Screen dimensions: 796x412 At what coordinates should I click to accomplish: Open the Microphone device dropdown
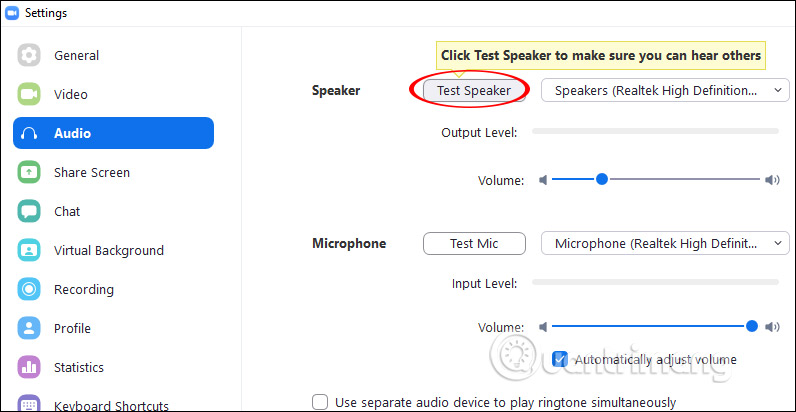(665, 243)
